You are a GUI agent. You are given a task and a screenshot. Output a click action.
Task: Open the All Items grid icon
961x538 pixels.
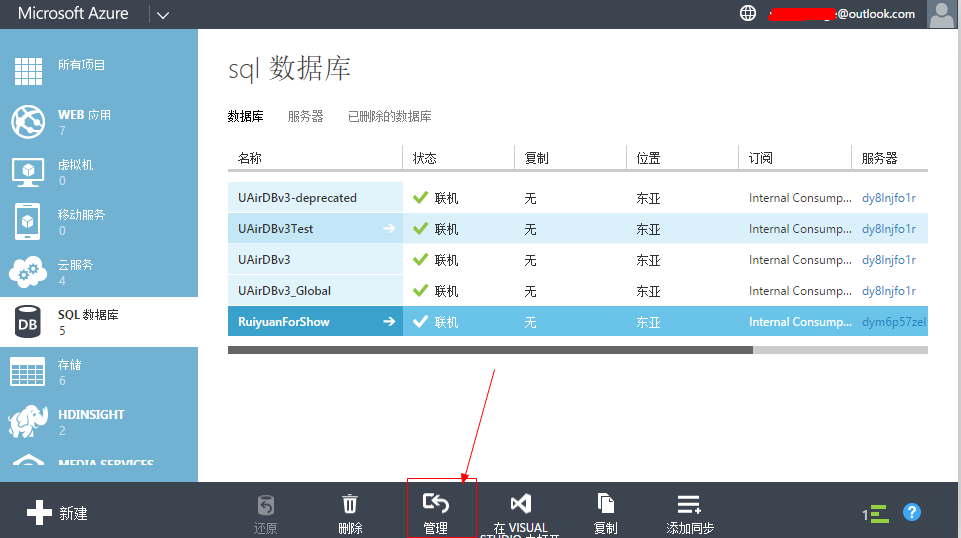(28, 71)
